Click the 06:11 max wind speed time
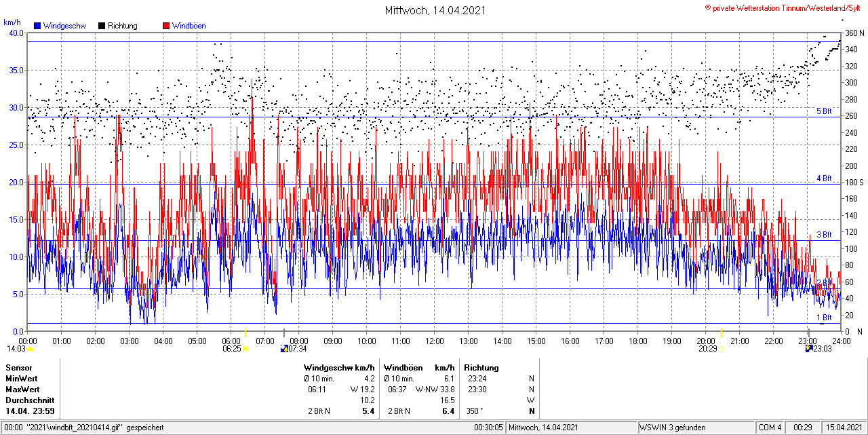The width and height of the screenshot is (868, 435). click(317, 389)
